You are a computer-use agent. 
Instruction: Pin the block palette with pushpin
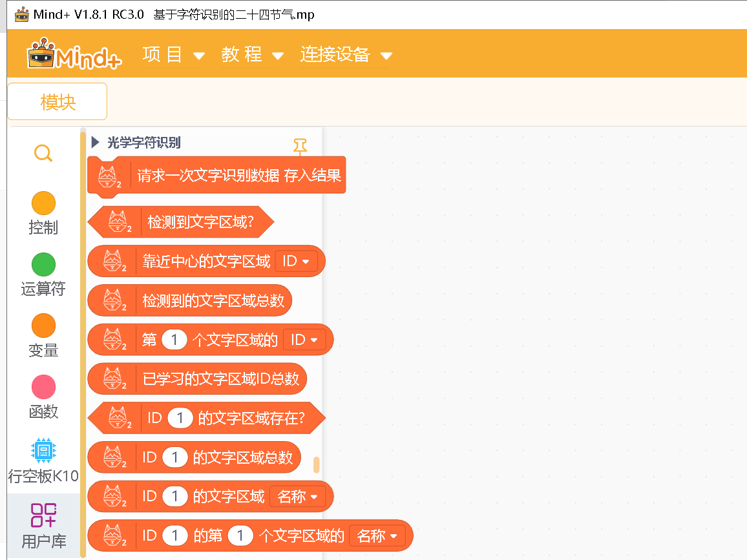(x=300, y=147)
